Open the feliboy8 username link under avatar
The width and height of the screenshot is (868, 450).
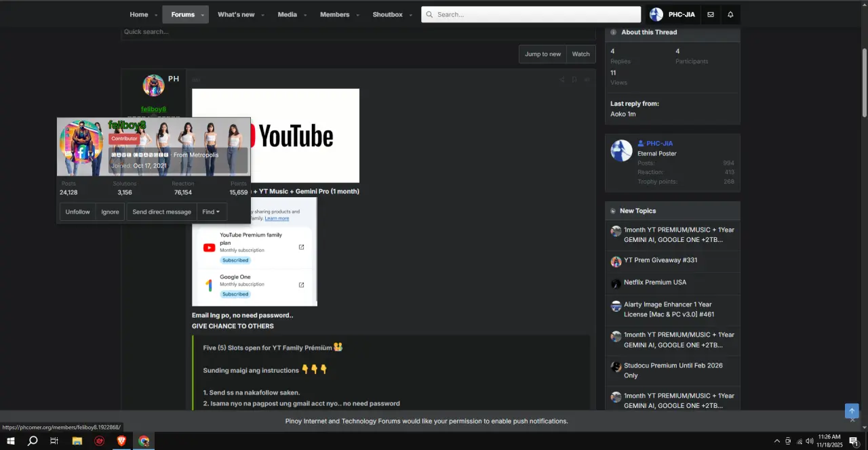point(153,109)
